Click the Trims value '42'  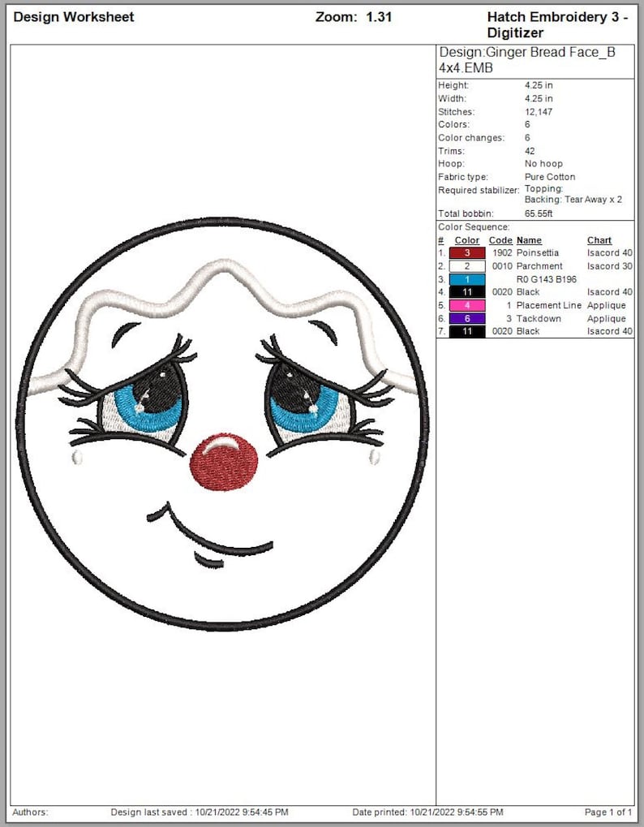tap(530, 151)
